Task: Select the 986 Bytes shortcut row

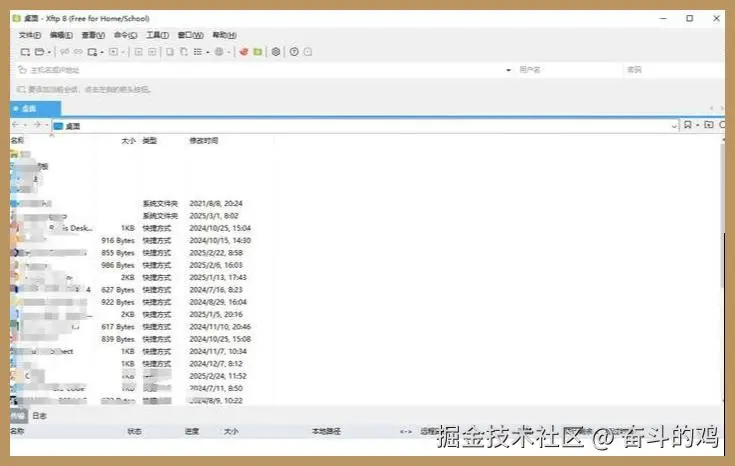Action: coord(142,265)
